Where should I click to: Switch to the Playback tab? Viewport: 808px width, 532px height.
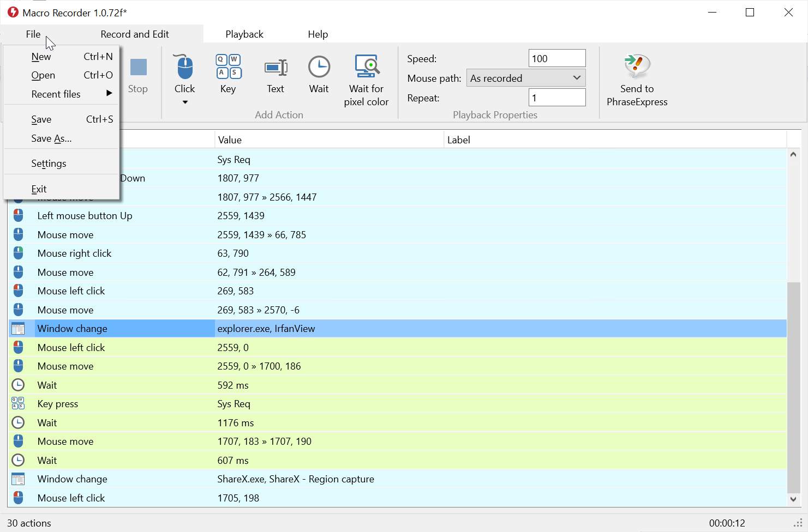244,34
